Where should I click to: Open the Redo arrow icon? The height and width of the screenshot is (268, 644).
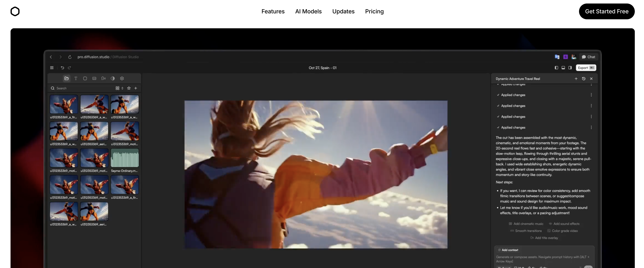(x=69, y=68)
